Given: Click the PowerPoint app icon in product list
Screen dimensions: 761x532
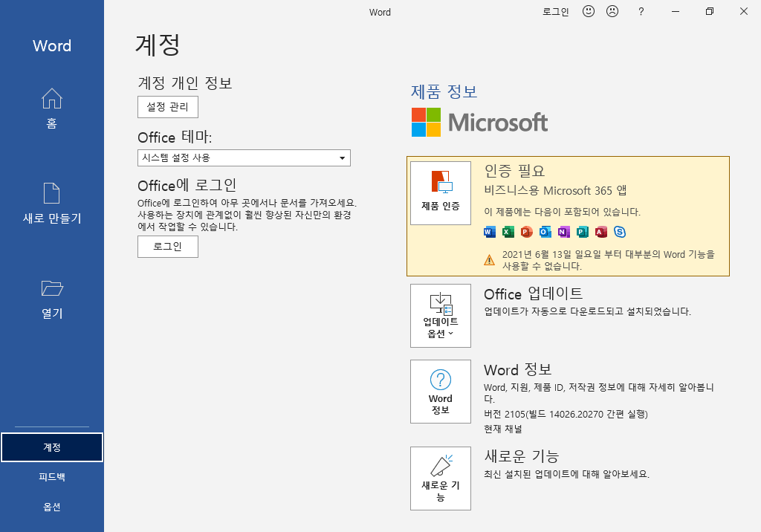Looking at the screenshot, I should [527, 232].
